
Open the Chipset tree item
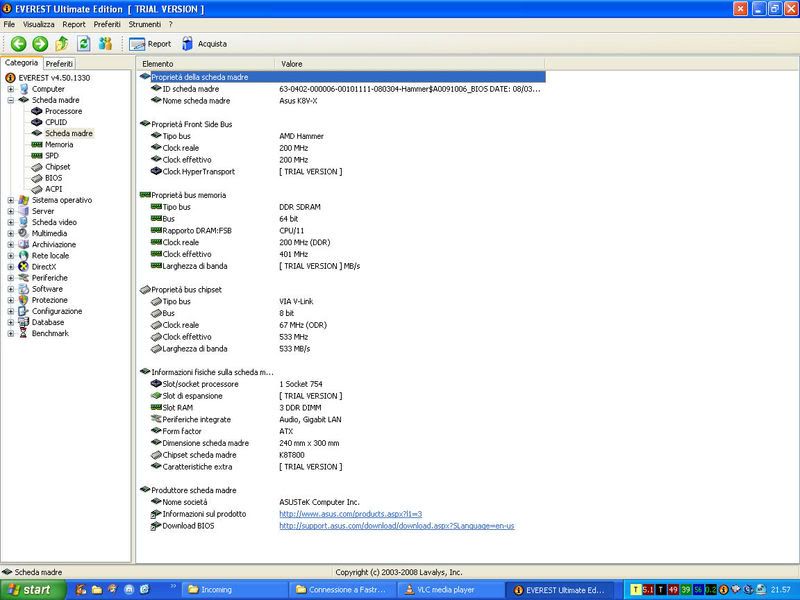(59, 167)
